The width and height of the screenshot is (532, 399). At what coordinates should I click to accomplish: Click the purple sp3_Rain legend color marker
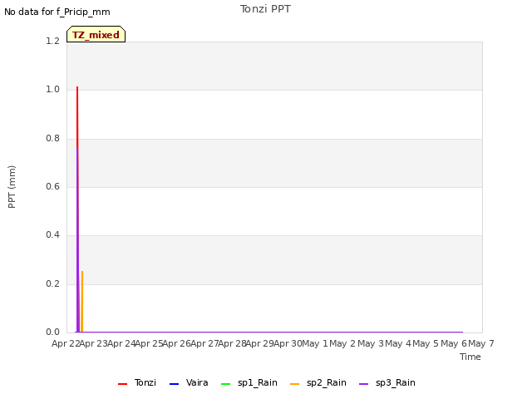pyautogui.click(x=364, y=384)
